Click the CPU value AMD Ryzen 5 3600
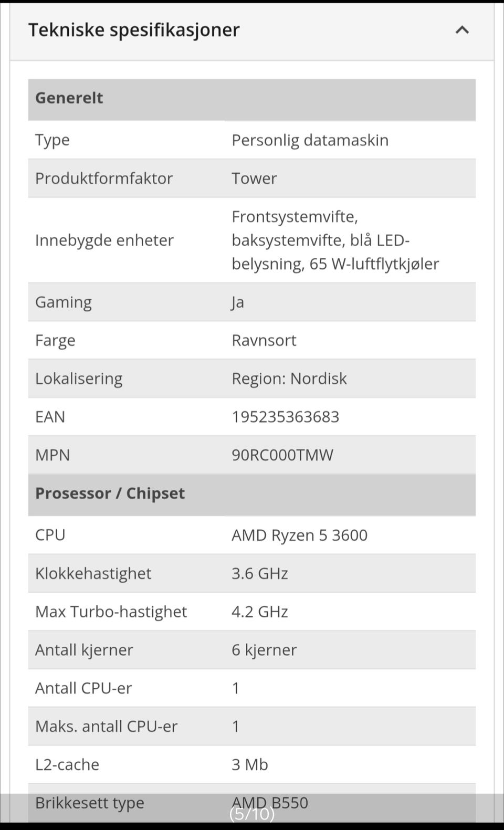Viewport: 504px width, 830px height. [299, 535]
